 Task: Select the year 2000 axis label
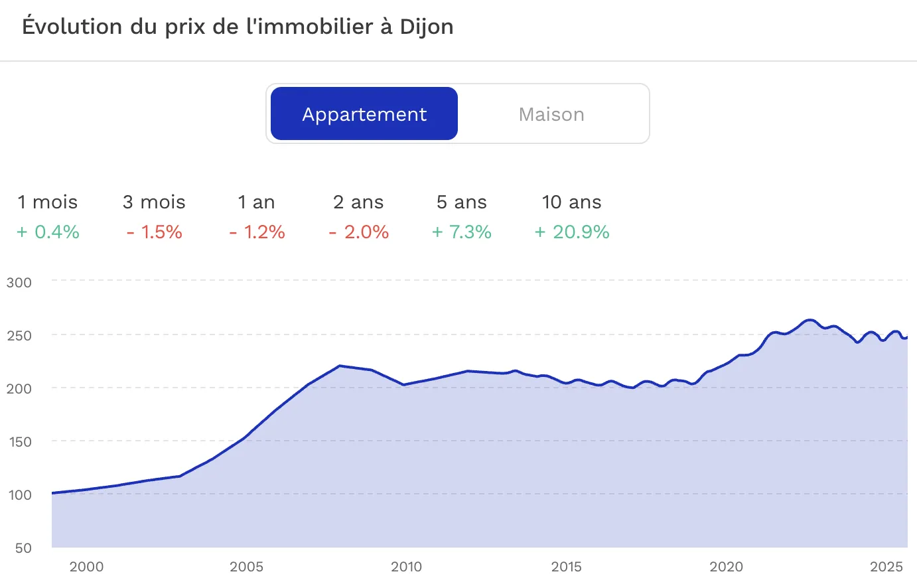click(x=86, y=567)
